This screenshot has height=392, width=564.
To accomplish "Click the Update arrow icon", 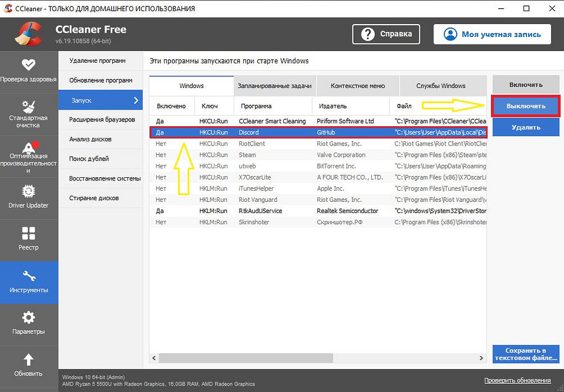I will (x=29, y=360).
